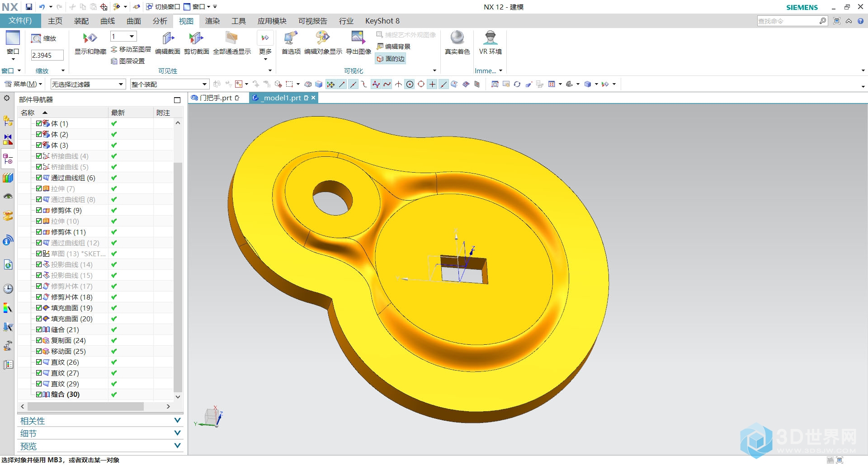Click the navigator vertical scrollbar
868x465 pixels.
pos(178,277)
